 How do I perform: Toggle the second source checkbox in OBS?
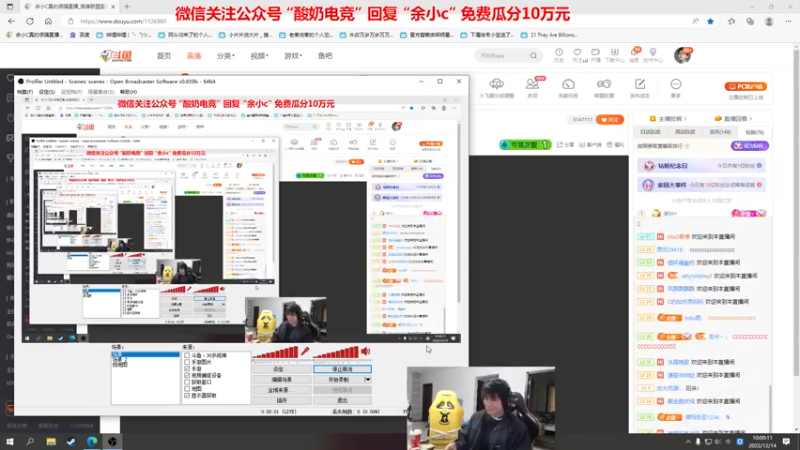click(x=187, y=362)
